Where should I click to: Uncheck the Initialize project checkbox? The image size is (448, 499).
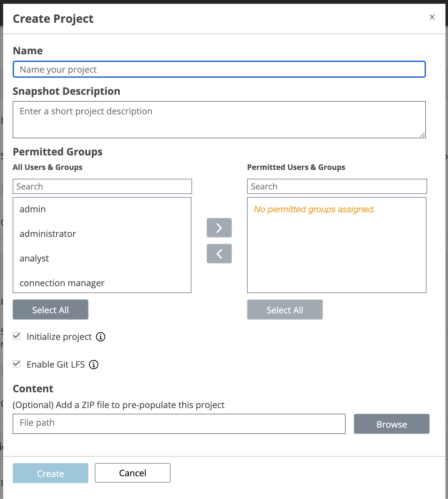(x=17, y=336)
